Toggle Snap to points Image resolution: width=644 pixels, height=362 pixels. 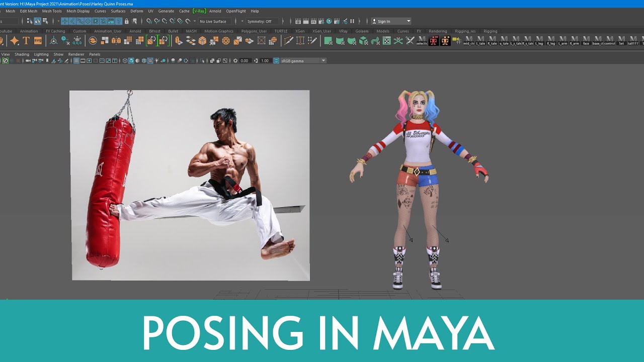point(165,21)
